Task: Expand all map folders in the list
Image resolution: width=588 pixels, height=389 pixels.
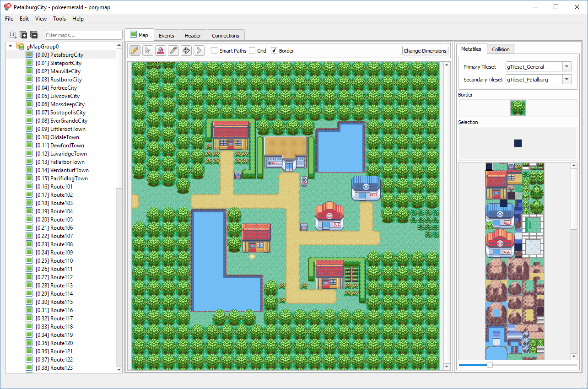Action: click(x=23, y=35)
